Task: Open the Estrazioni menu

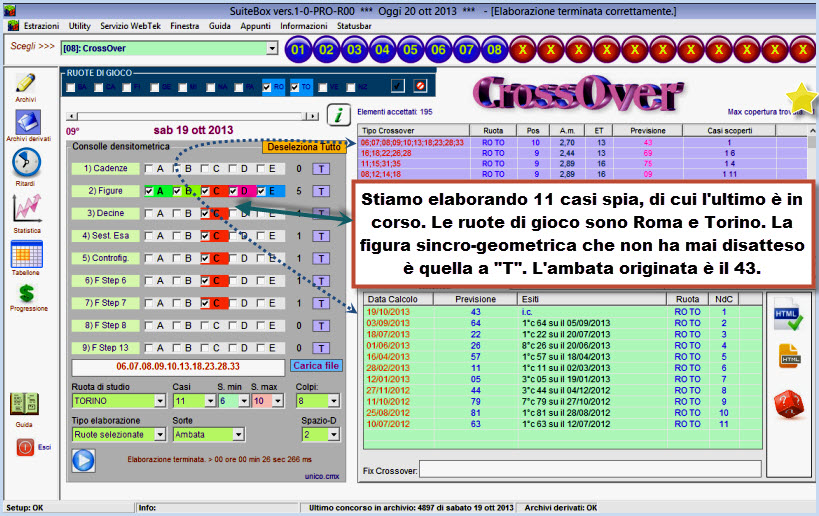Action: pyautogui.click(x=41, y=25)
